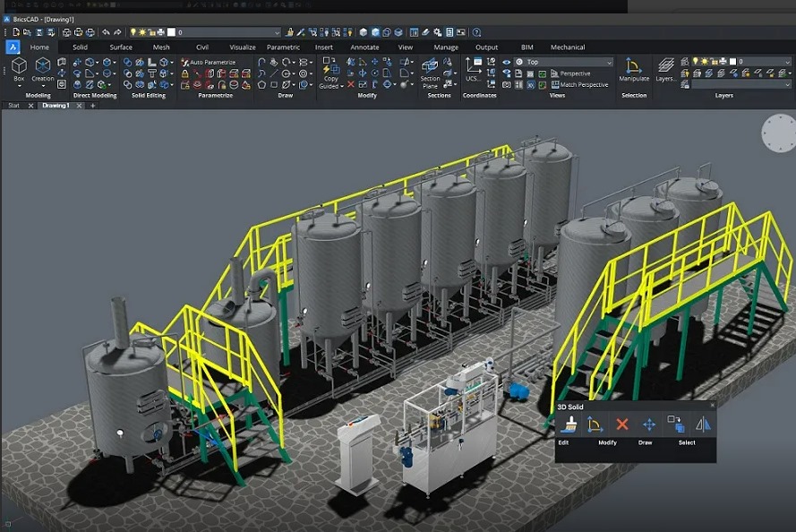796x532 pixels.
Task: Switch to the Visualize ribbon tab
Action: pos(242,47)
